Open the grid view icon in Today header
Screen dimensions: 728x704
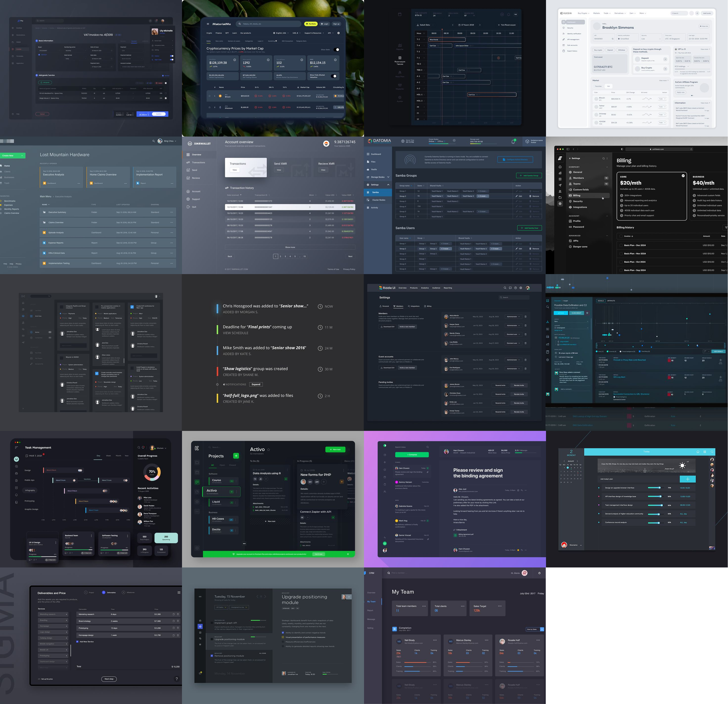pos(705,452)
